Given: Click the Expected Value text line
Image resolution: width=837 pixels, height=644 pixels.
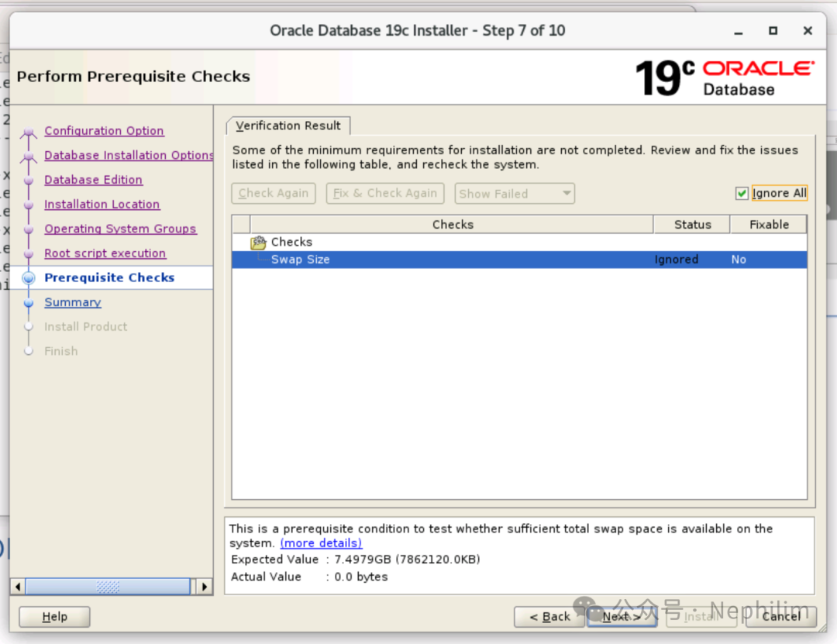Looking at the screenshot, I should tap(356, 560).
